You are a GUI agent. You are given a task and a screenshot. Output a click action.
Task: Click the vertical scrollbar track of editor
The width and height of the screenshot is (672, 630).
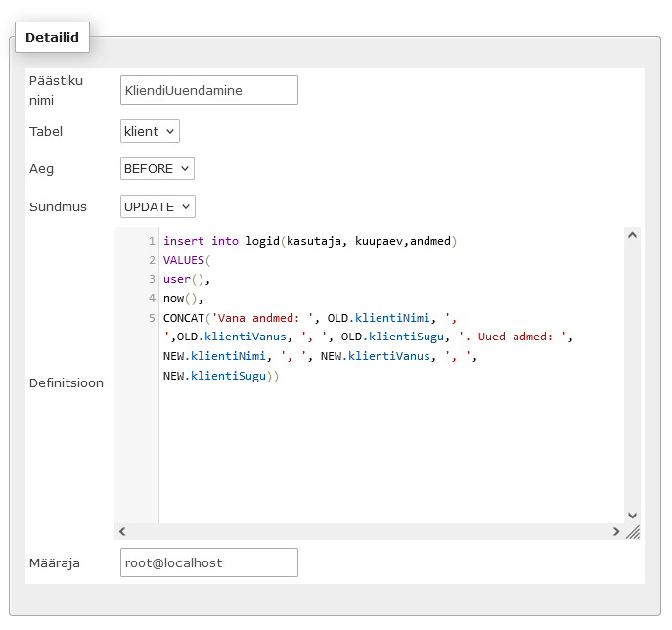coord(632,375)
